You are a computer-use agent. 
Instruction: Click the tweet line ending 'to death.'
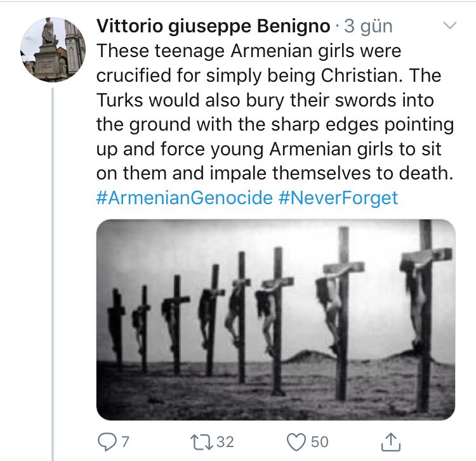pos(275,174)
